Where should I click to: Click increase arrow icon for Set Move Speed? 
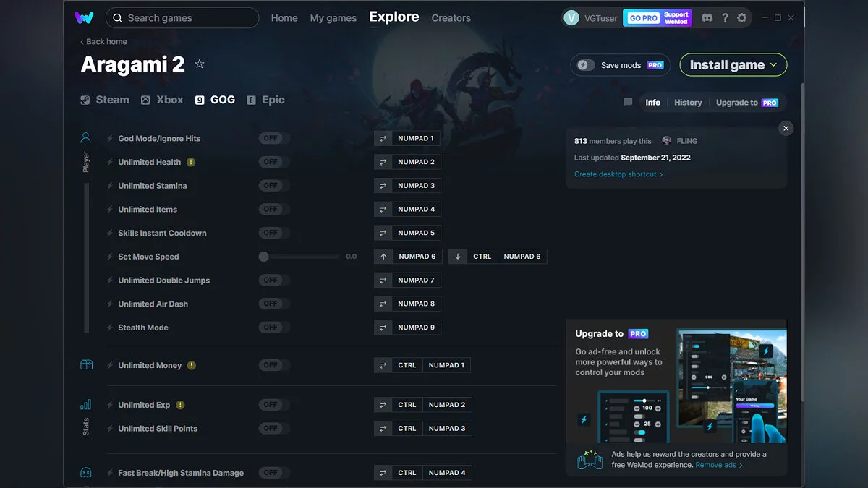click(x=383, y=257)
